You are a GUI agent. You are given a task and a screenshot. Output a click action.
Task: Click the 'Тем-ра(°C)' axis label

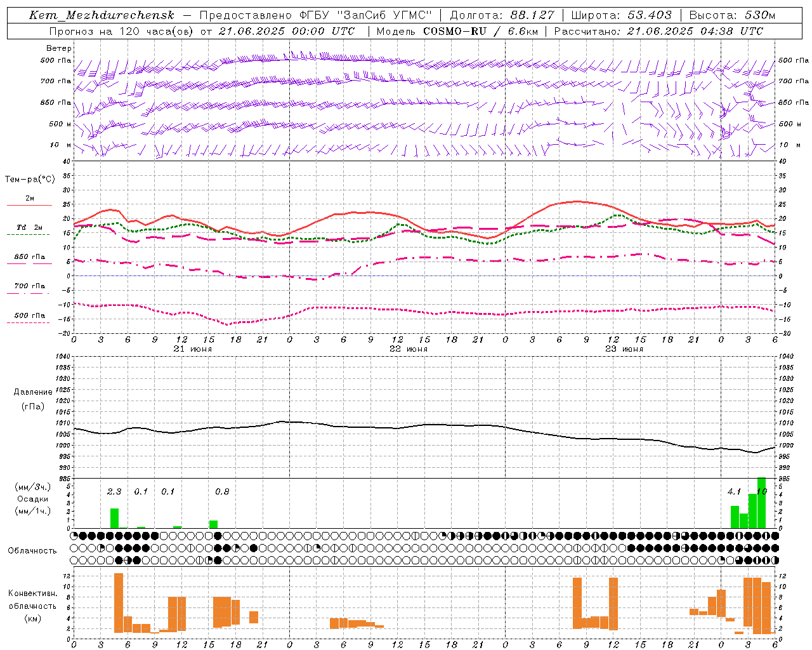(30, 180)
